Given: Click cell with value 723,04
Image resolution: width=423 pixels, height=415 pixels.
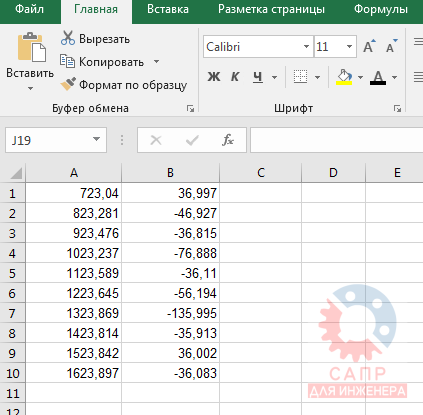Looking at the screenshot, I should pos(74,193).
